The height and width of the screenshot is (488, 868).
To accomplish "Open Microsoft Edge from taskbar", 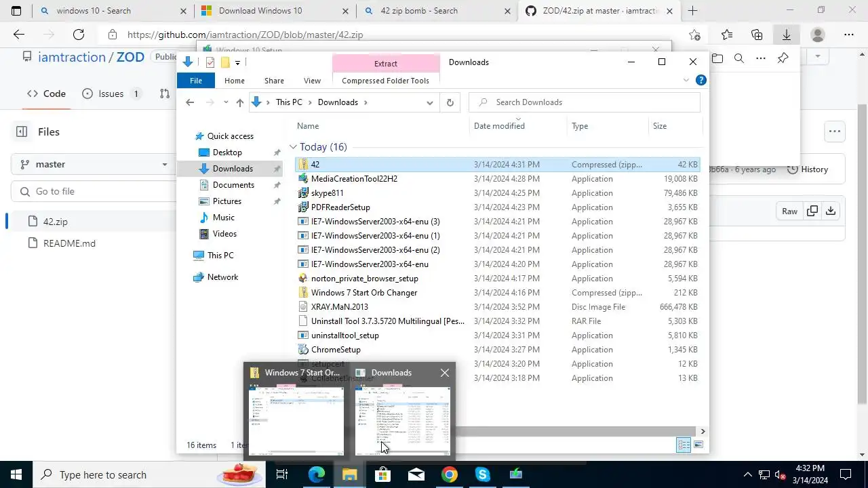I will click(317, 474).
